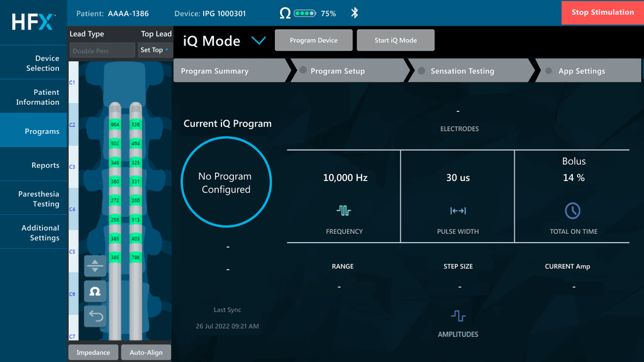Screen dimensions: 644x362
Task: Switch to App Settings step
Action: point(589,70)
